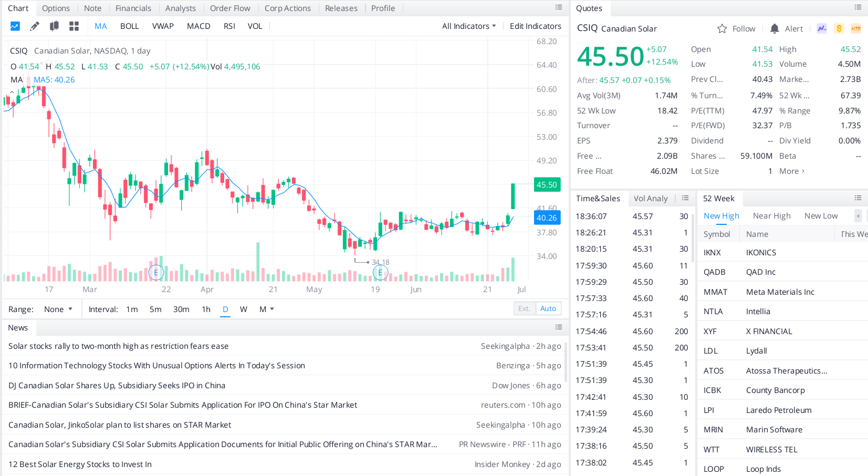Image resolution: width=868 pixels, height=476 pixels.
Task: Click the Follow star icon
Action: pyautogui.click(x=722, y=28)
